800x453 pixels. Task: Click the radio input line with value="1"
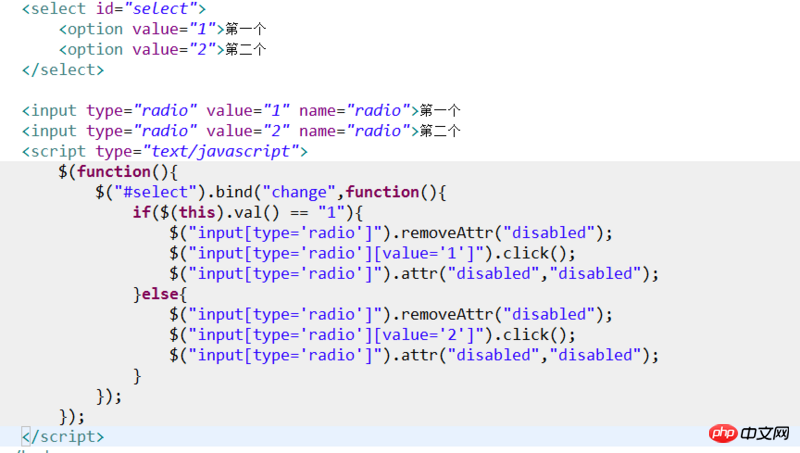(241, 111)
